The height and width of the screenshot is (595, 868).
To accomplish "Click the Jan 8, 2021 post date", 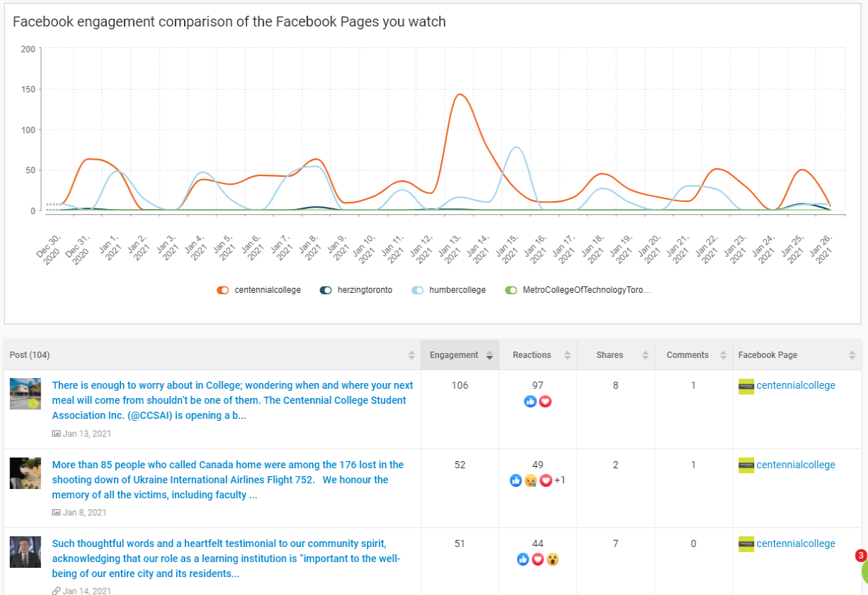I will [x=85, y=513].
